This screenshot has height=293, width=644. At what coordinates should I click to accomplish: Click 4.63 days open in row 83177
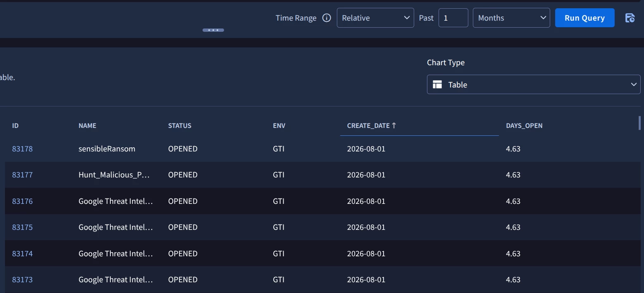[x=513, y=175]
